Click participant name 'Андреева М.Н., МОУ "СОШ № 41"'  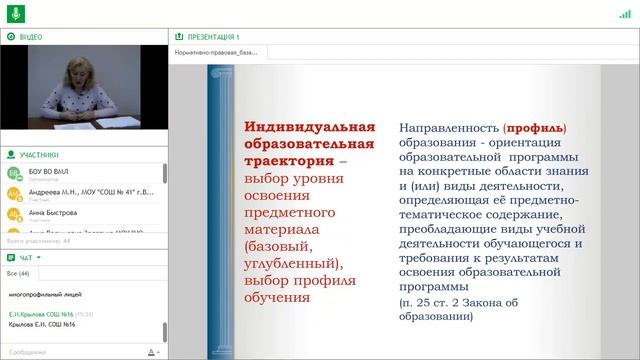pyautogui.click(x=91, y=192)
